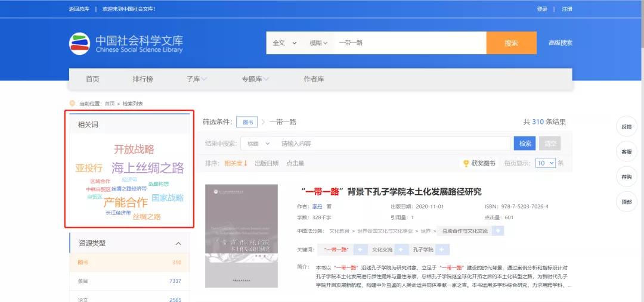The width and height of the screenshot is (644, 302).
Task: Select the 图书 resource type row
Action: [129, 263]
